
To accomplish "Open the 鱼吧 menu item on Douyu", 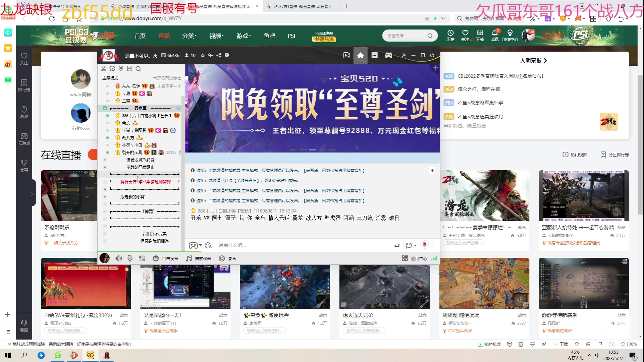I will click(x=269, y=36).
